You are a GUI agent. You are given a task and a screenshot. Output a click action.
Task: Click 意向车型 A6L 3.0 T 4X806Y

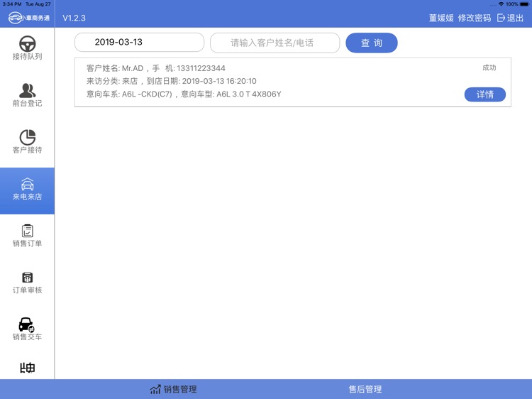(231, 94)
